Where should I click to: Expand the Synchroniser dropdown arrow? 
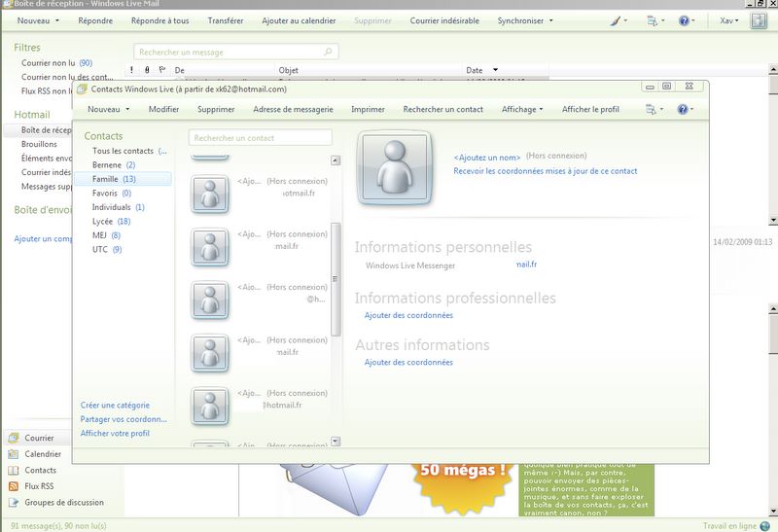point(550,20)
